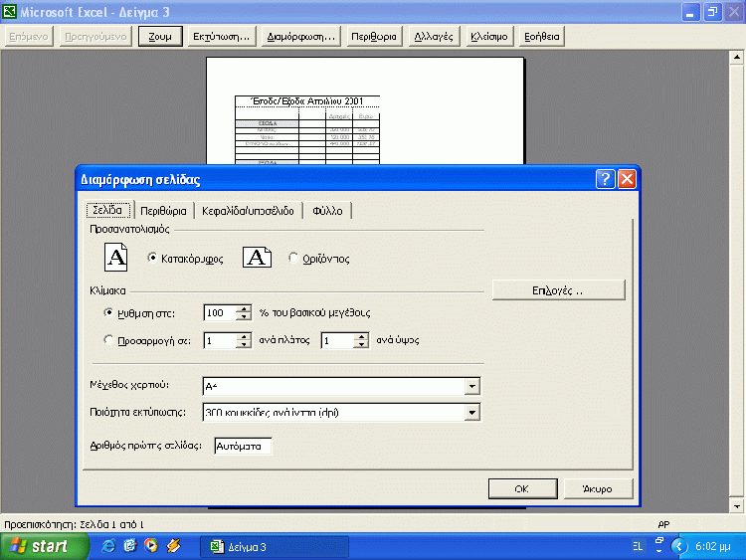Click the Εκτύπωση preview toolbar button
746x560 pixels.
(x=221, y=36)
